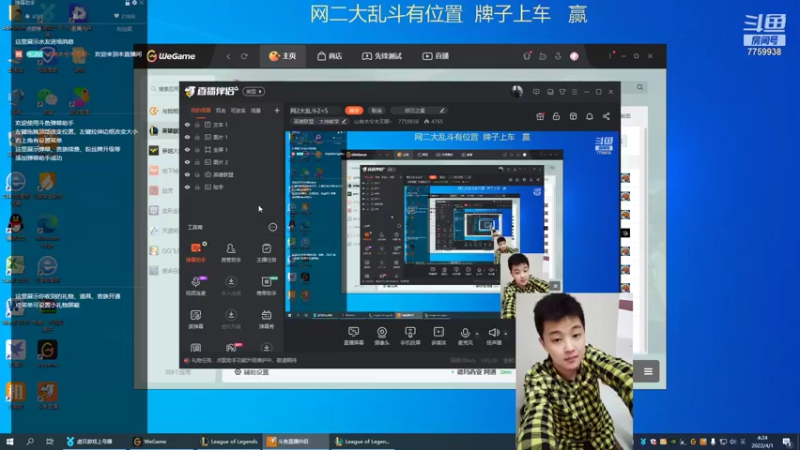Open the store icon beside the bell
Screen dimensions: 800x450
tap(573, 116)
